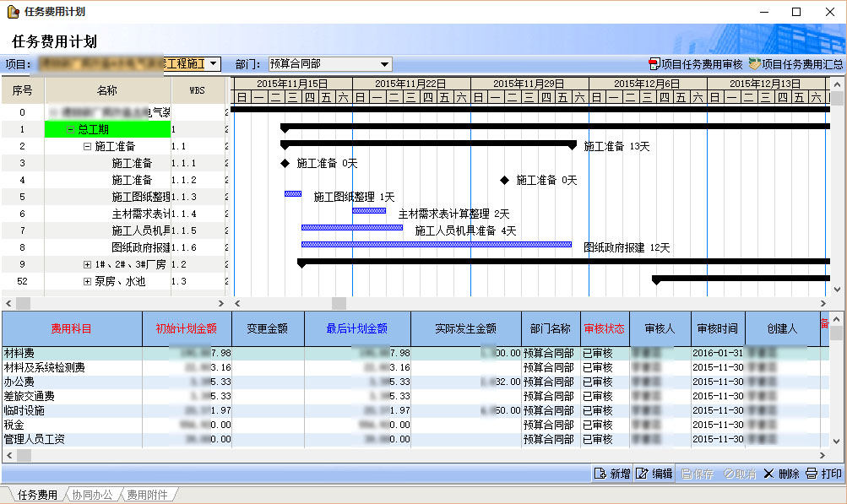
Task: Click the 费用科目 column header
Action: point(72,328)
